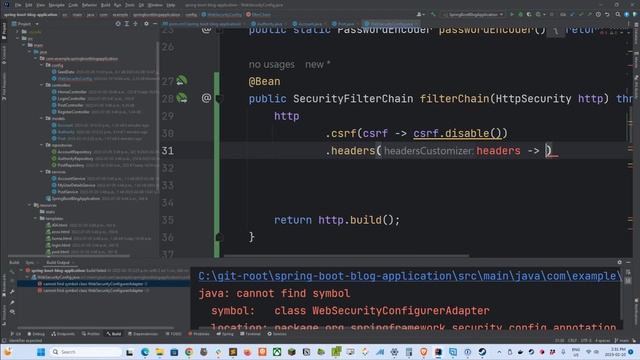Open the View menu
This screenshot has height=360, width=640.
click(40, 5)
